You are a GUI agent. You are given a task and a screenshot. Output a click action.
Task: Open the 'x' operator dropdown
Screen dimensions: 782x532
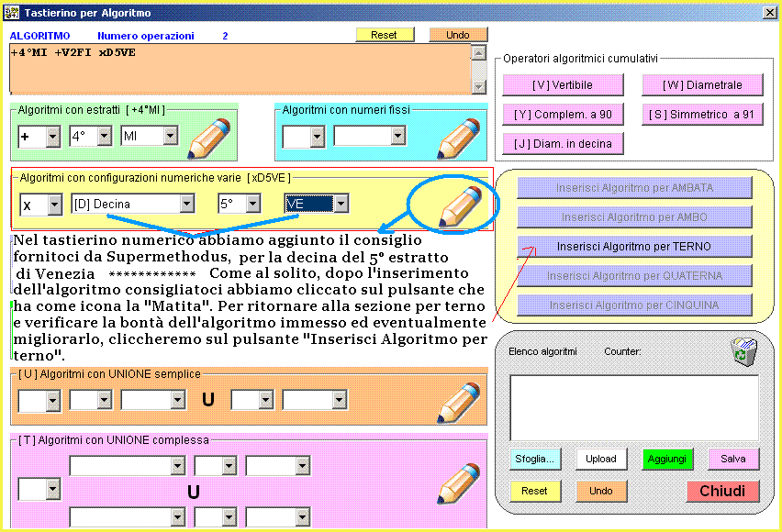coord(55,205)
